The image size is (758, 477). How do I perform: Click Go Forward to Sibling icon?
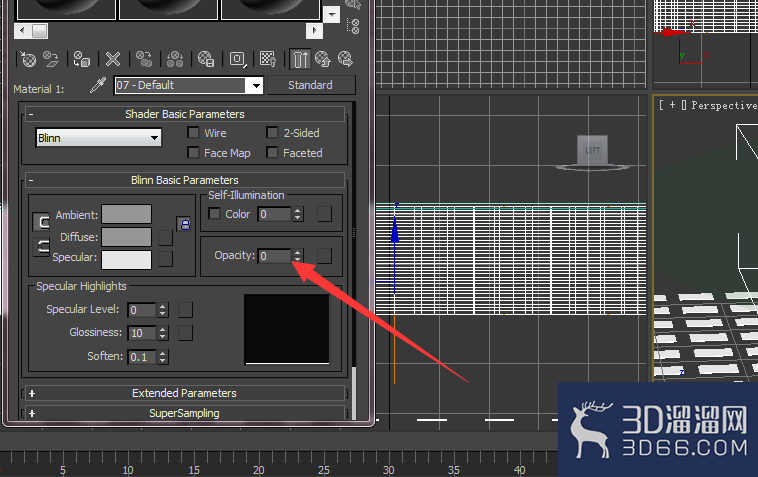pyautogui.click(x=345, y=59)
